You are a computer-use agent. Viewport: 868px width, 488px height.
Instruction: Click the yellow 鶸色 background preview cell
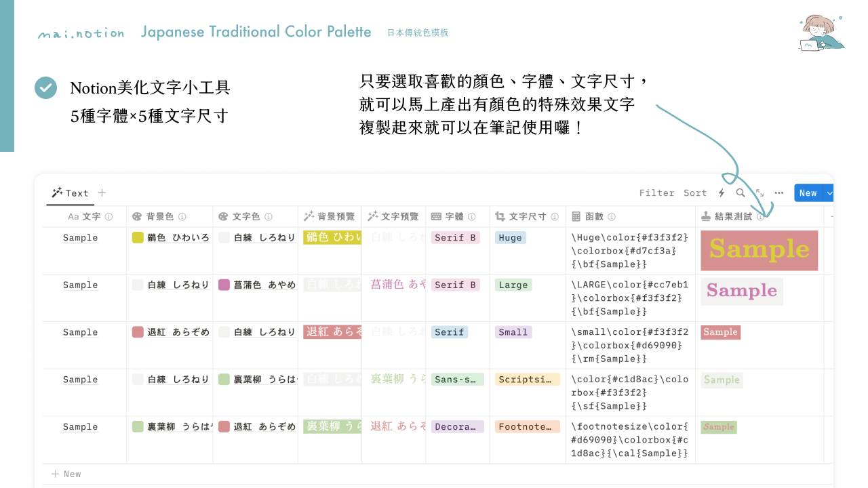pos(332,237)
